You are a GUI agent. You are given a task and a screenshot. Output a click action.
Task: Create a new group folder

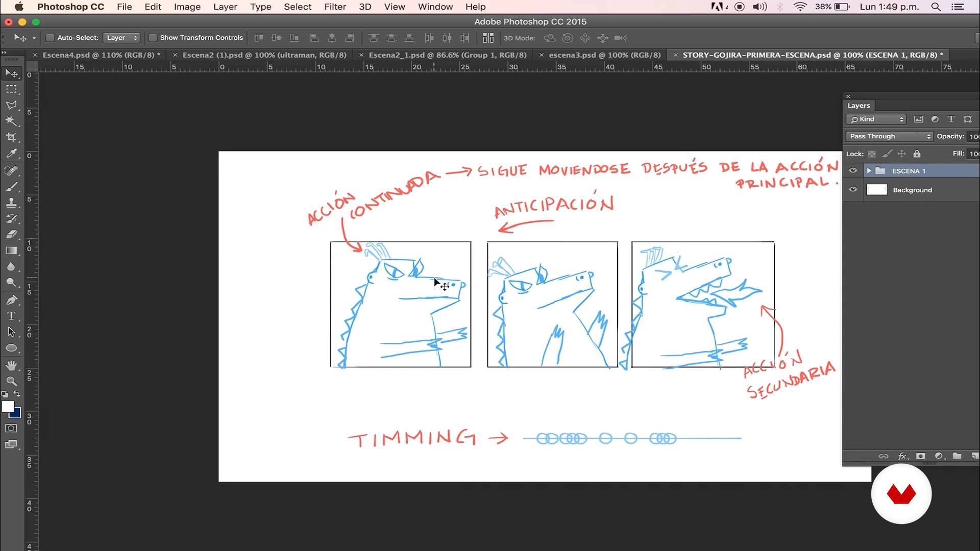point(957,456)
